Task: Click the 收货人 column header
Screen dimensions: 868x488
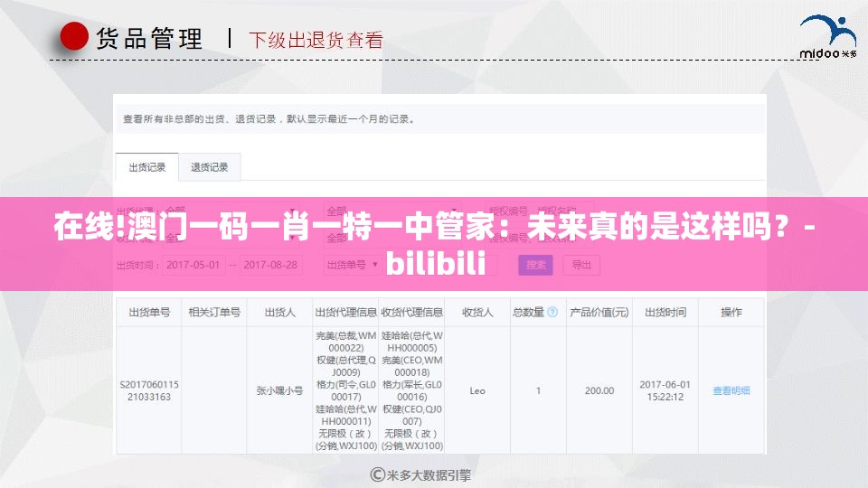Action: pos(477,312)
